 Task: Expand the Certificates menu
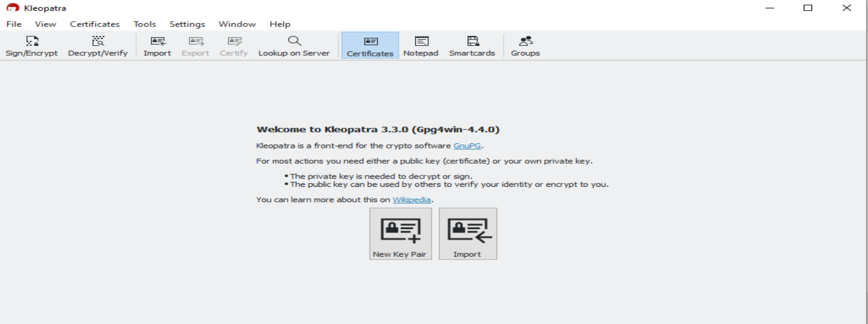pos(94,24)
